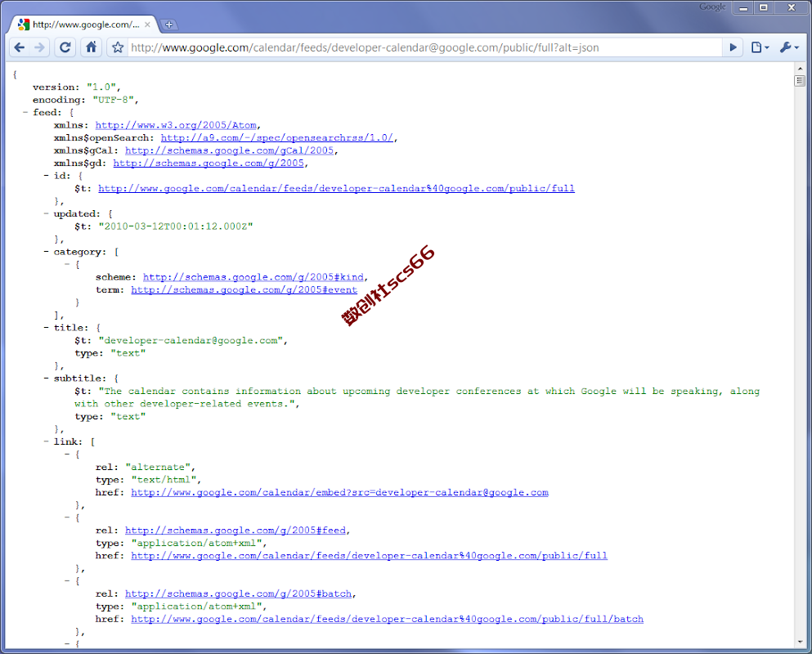Open the wrench tools menu
The width and height of the screenshot is (812, 654).
789,47
